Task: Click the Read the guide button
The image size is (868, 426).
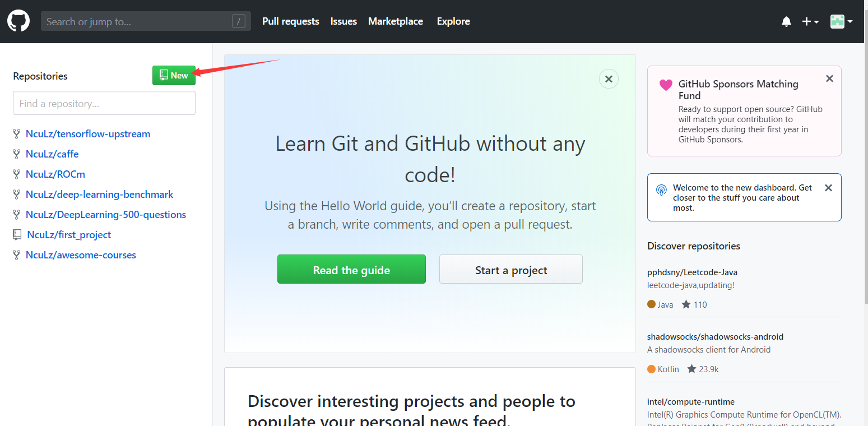Action: pyautogui.click(x=351, y=270)
